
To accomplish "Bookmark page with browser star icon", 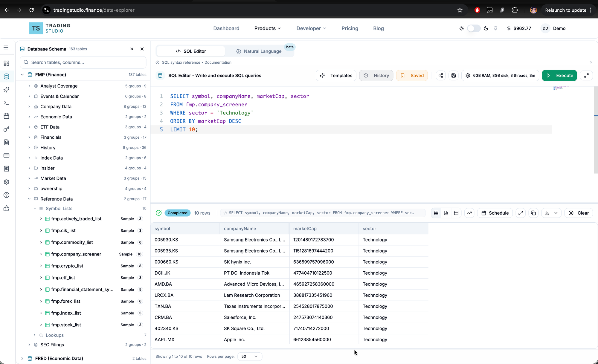I will click(x=460, y=10).
